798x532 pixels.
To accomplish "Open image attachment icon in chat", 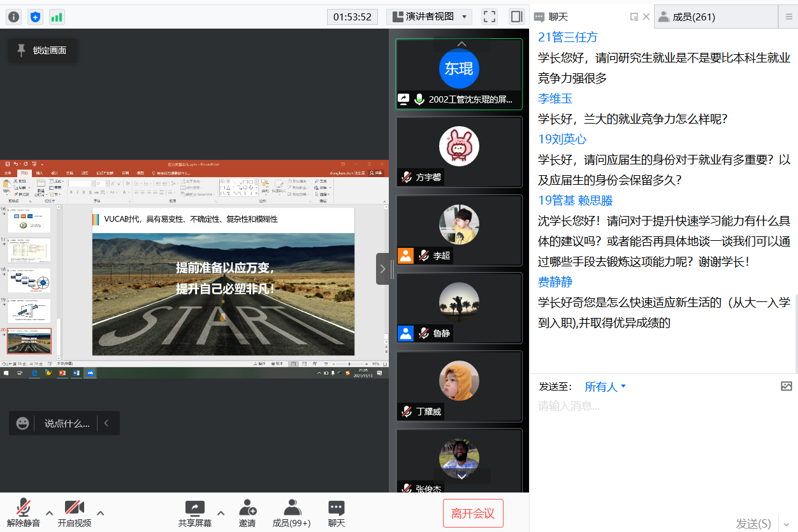I will (786, 386).
